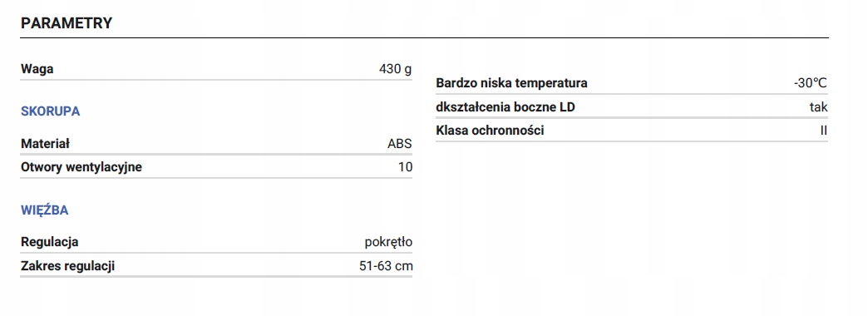Select the Bardzo niska temperatura label

511,83
